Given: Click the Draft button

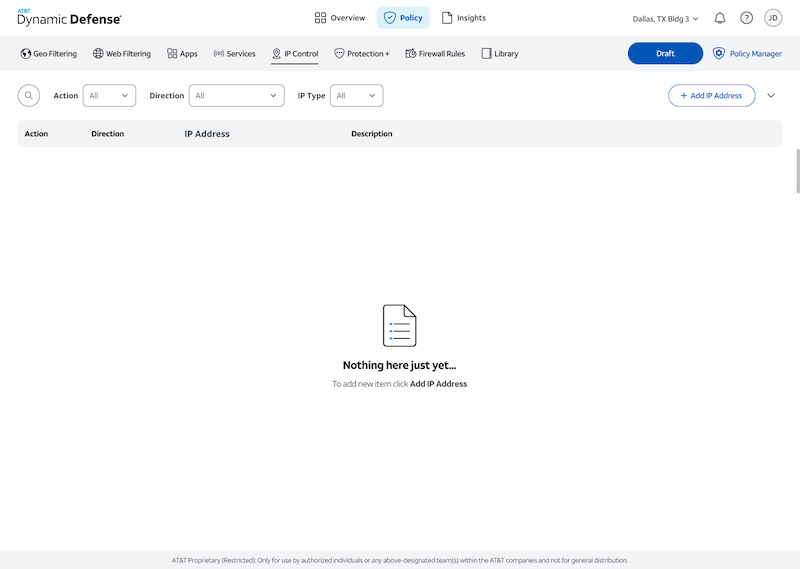Looking at the screenshot, I should pyautogui.click(x=665, y=53).
